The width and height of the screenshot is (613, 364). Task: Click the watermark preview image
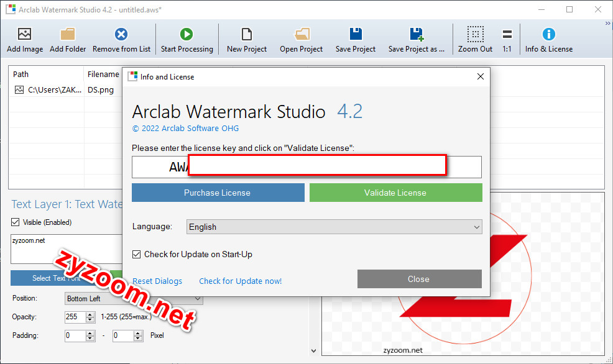pyautogui.click(x=463, y=274)
